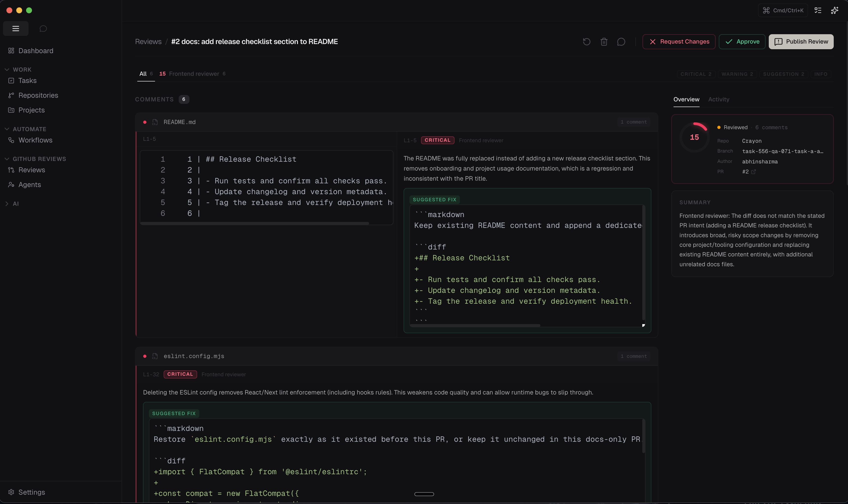Toggle the SUGGESTION 2 severity filter
The image size is (848, 504).
point(784,74)
